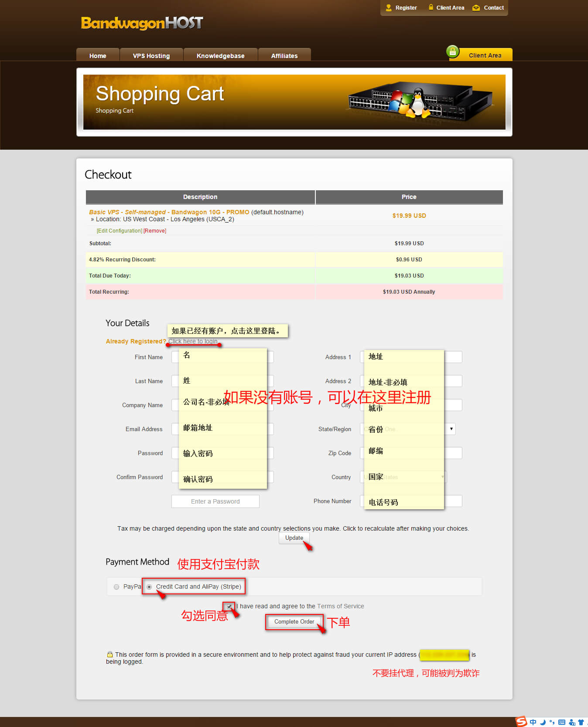The height and width of the screenshot is (727, 588).
Task: Click the Client Area link in top bar
Action: point(450,7)
